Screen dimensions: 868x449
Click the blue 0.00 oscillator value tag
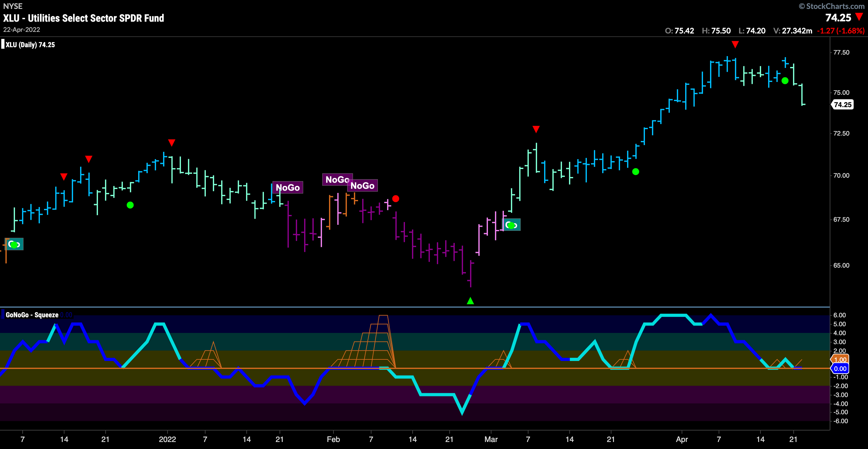point(840,369)
